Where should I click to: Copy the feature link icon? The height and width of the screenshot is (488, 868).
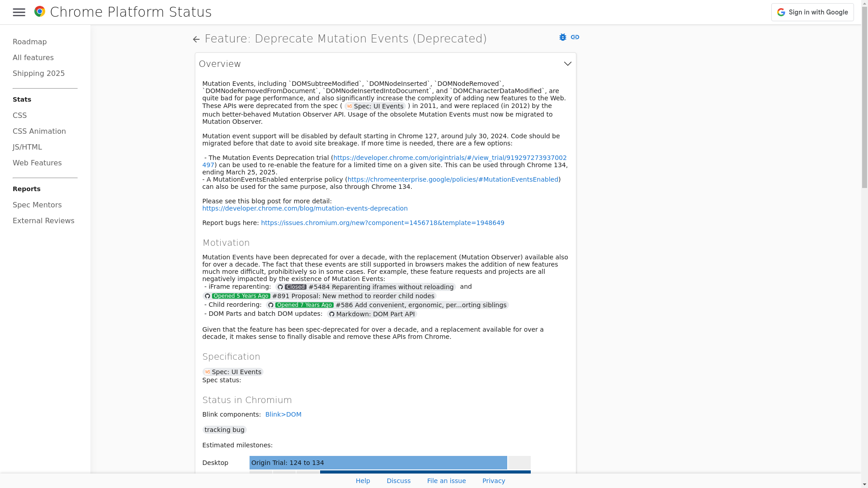[x=575, y=37]
